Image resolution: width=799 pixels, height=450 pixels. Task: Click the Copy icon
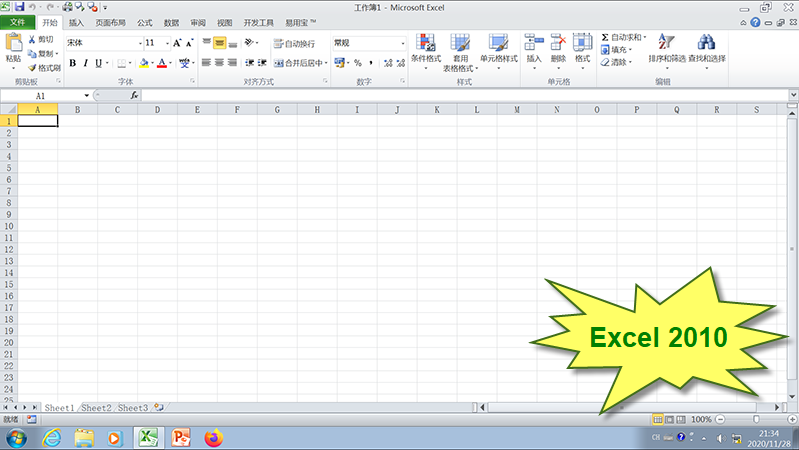(x=32, y=54)
